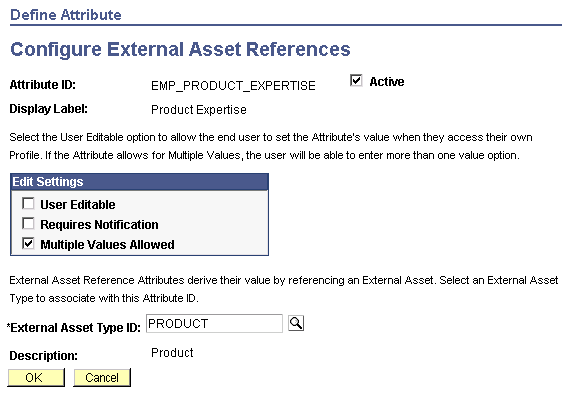Image resolution: width=568 pixels, height=396 pixels.
Task: Click the Product Expertise display label value
Action: click(x=199, y=109)
